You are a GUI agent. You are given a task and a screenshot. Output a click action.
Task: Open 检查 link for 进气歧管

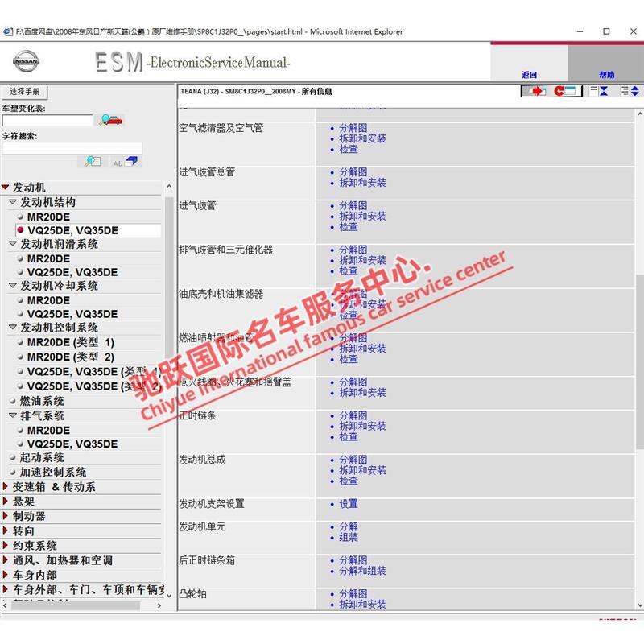(349, 227)
